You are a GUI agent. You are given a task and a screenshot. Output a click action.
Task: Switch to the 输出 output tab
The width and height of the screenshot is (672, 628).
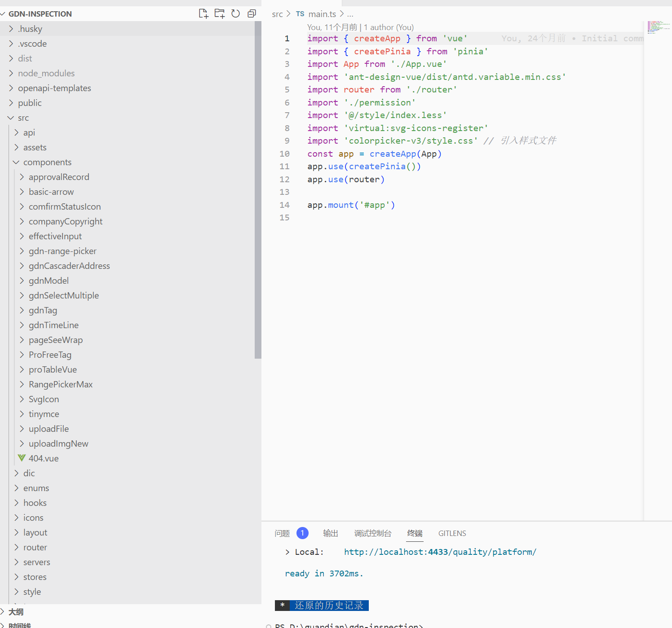click(331, 533)
